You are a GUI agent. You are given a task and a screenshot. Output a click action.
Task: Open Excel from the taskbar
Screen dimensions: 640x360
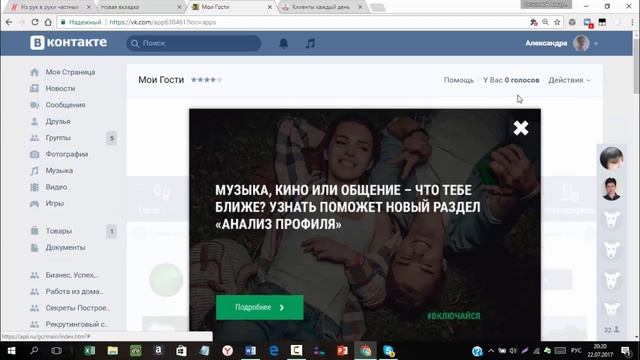(x=90, y=351)
